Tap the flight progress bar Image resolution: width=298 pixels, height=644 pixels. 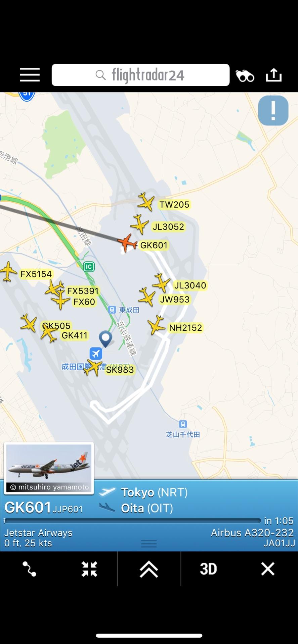(133, 521)
